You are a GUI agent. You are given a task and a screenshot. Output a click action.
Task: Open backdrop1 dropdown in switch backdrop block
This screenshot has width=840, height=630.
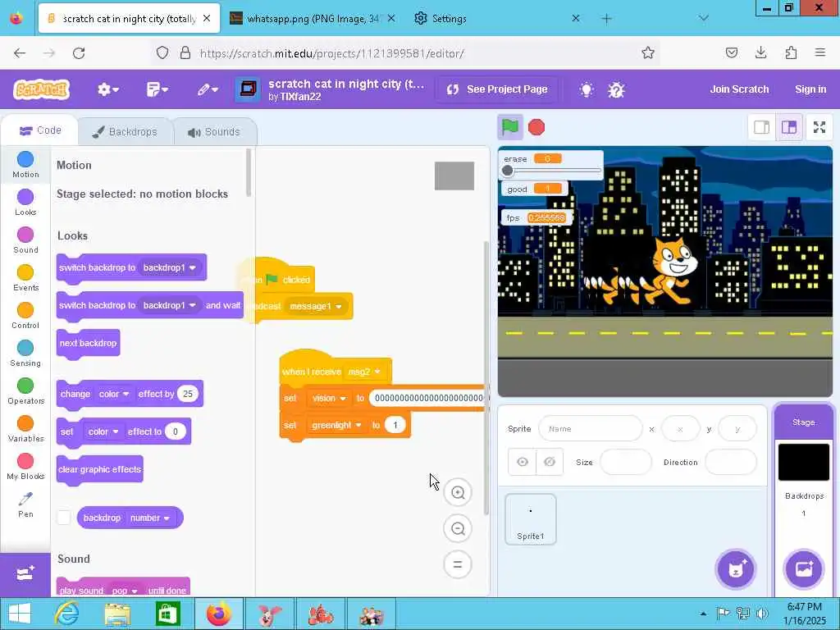169,267
